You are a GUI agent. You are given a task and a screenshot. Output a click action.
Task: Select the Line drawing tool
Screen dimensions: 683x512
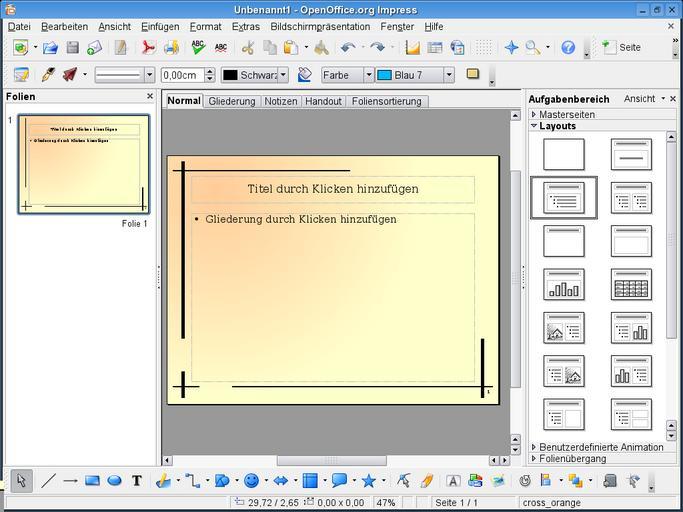coord(48,481)
